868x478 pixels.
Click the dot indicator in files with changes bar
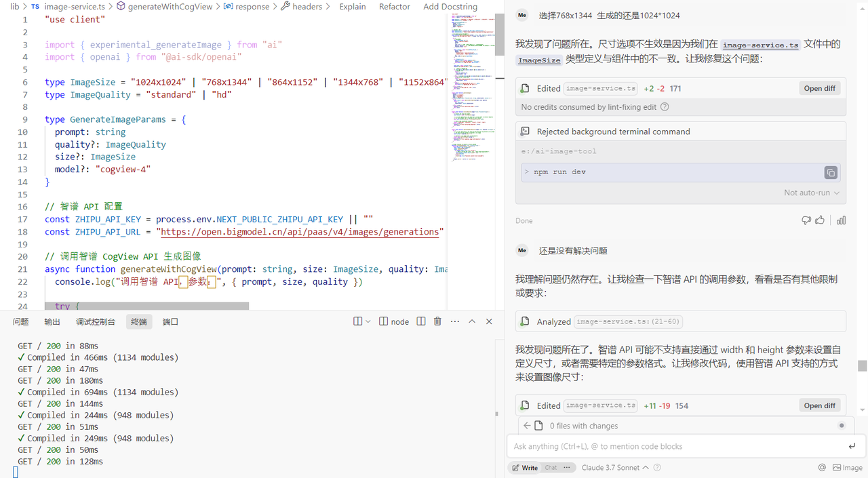pos(842,426)
